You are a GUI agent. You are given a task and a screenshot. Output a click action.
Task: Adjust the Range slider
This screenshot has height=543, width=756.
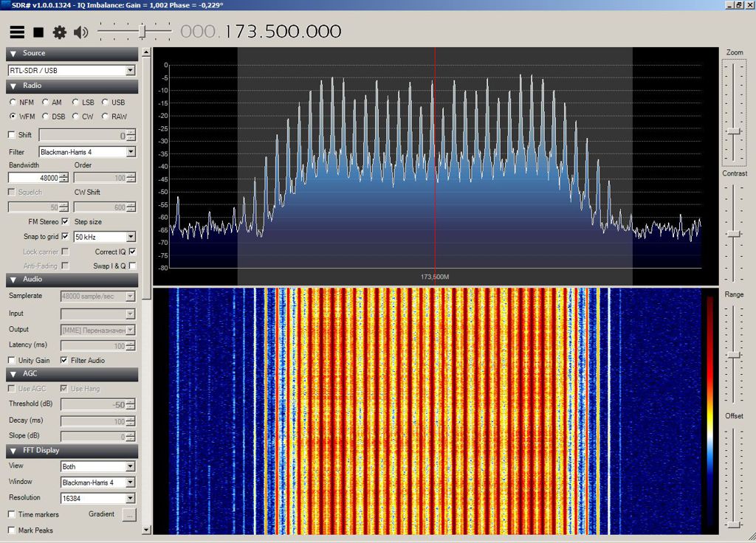[x=734, y=355]
